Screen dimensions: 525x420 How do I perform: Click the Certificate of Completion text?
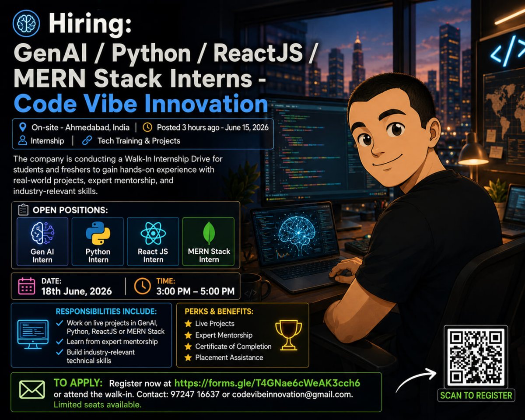pyautogui.click(x=233, y=346)
